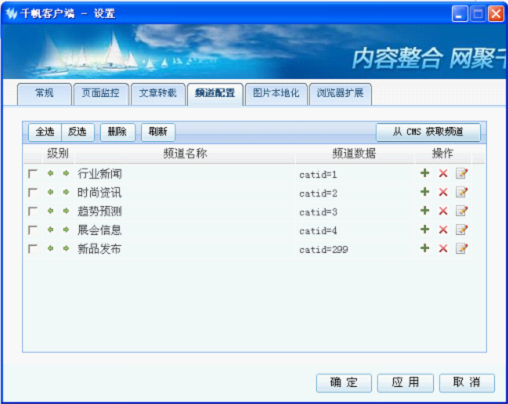Check the 时尚资讯 row checkbox
Viewport: 508px width, 404px height.
pyautogui.click(x=33, y=192)
